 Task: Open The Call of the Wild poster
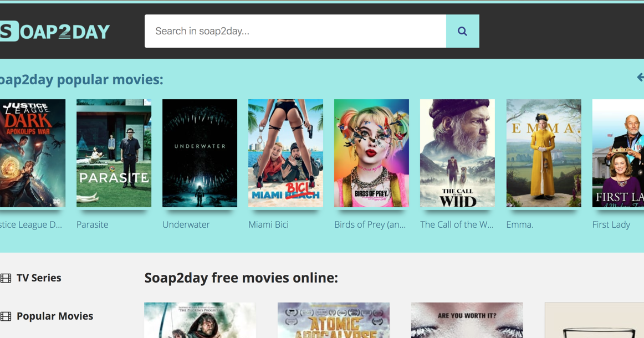[x=457, y=153]
